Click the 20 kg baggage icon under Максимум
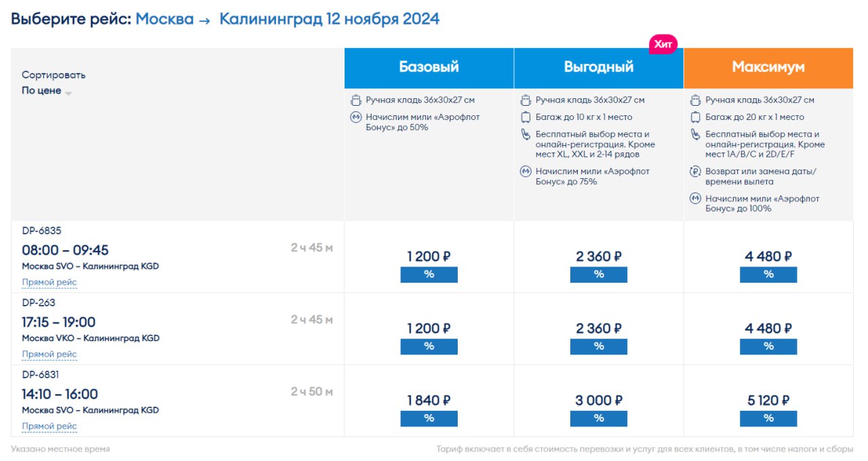The width and height of the screenshot is (868, 461). pos(695,117)
